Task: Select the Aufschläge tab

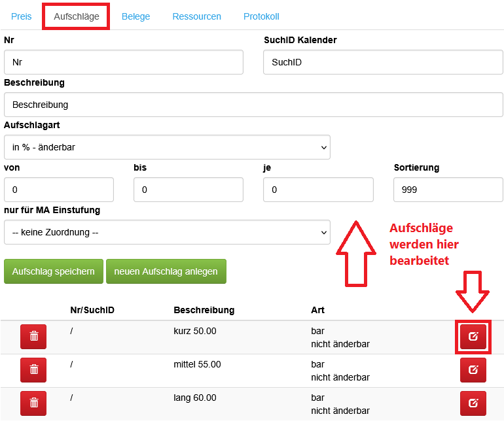Action: coord(76,16)
